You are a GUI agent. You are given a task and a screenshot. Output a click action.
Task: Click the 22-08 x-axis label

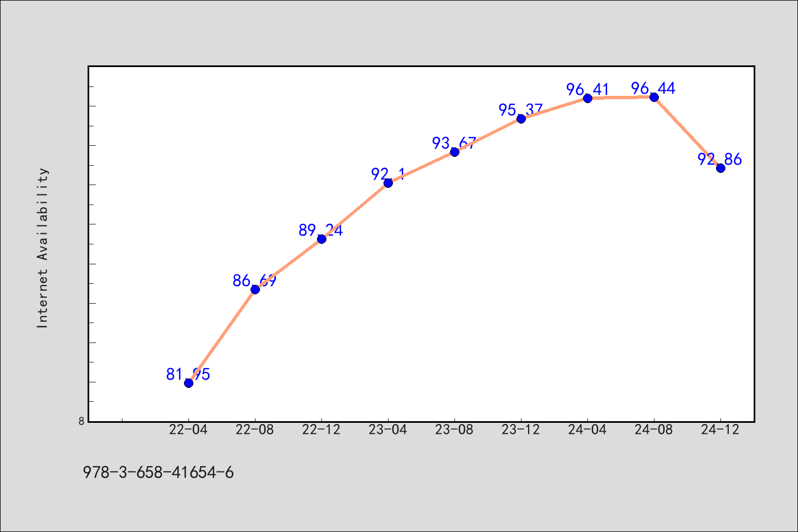(x=255, y=430)
